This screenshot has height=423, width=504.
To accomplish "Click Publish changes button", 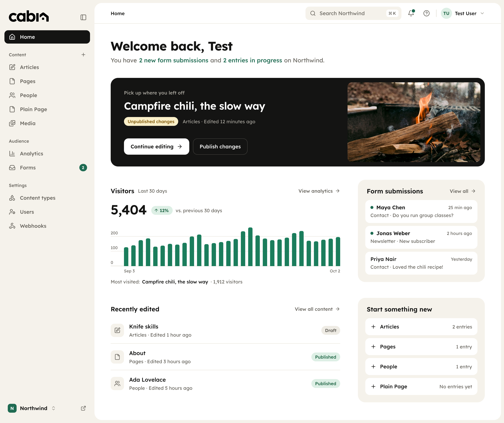I will tap(220, 146).
